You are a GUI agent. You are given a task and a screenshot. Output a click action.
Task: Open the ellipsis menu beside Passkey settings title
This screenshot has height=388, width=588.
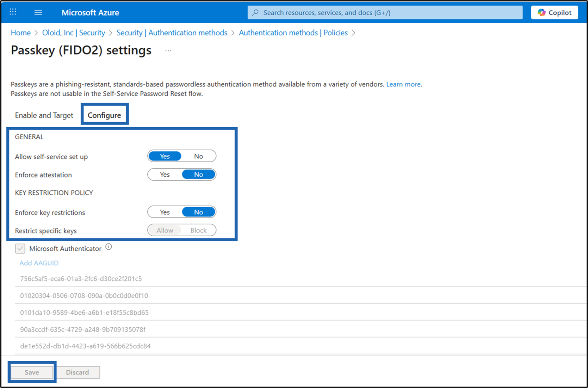pyautogui.click(x=168, y=51)
